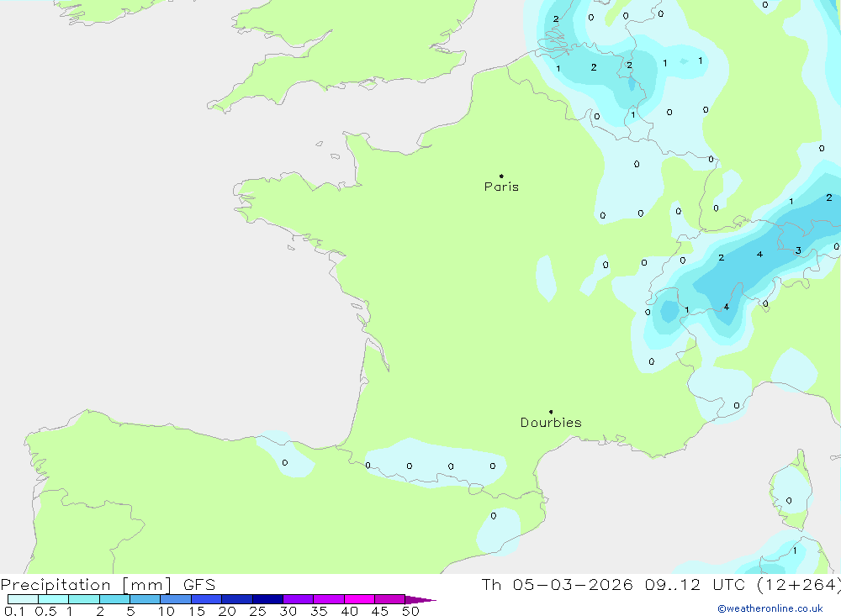Pick the 5–10 mm legend color swatch
The width and height of the screenshot is (841, 616).
pos(145,599)
